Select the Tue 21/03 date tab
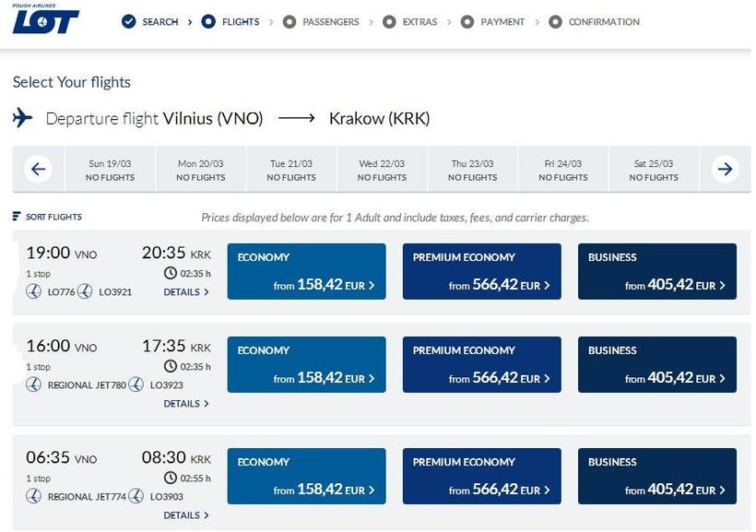 coord(291,171)
